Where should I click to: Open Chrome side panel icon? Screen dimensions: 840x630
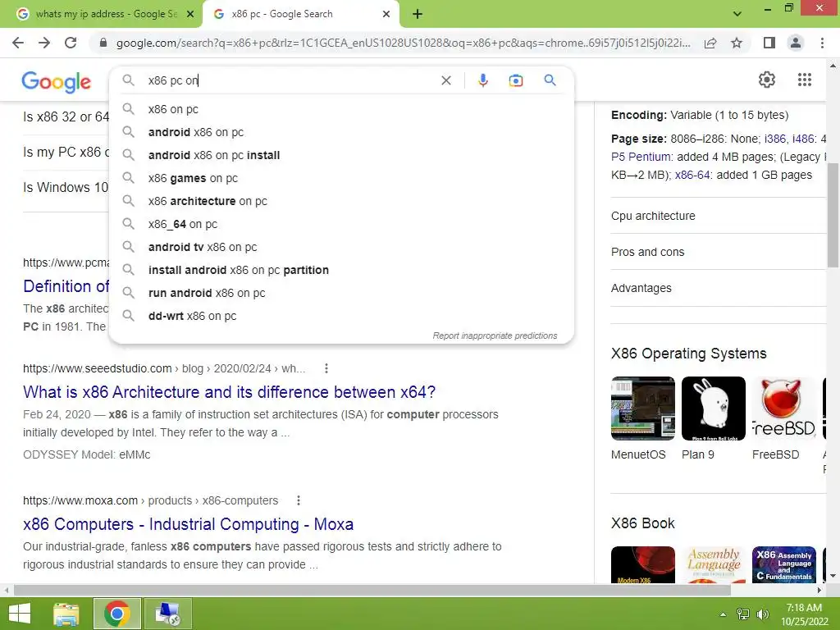coord(769,43)
